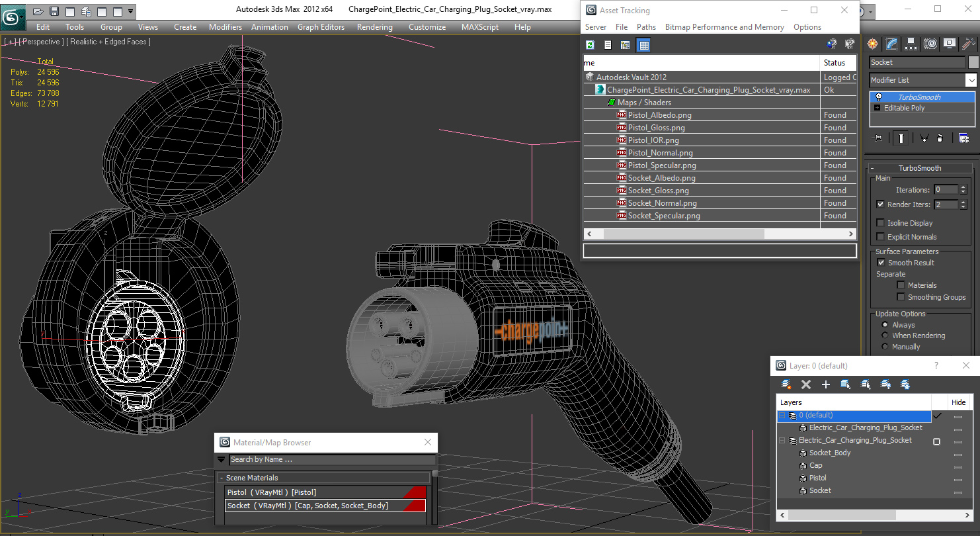Click Select Highlighted Objects and Layers icon
This screenshot has width=980, height=536.
pos(846,384)
